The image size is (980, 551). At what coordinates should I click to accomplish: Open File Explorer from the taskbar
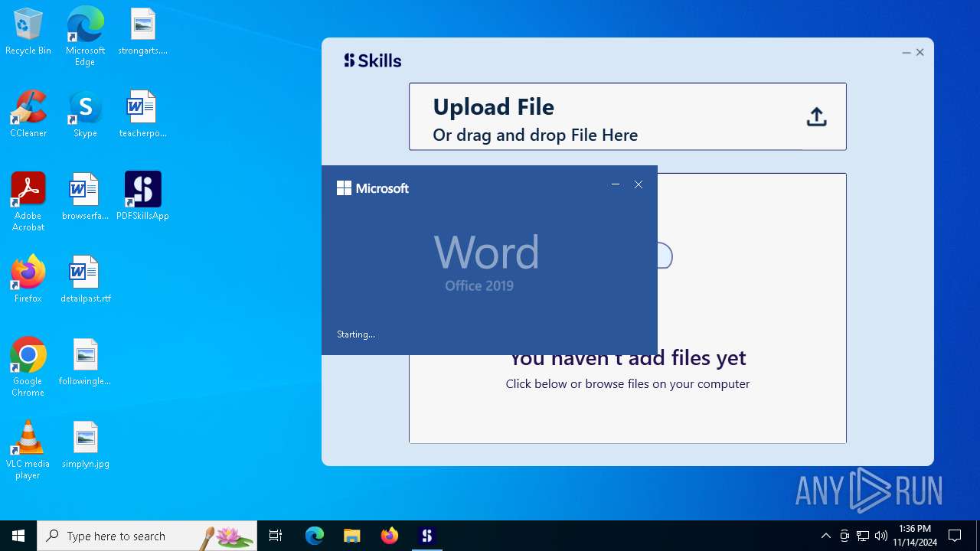coord(352,536)
